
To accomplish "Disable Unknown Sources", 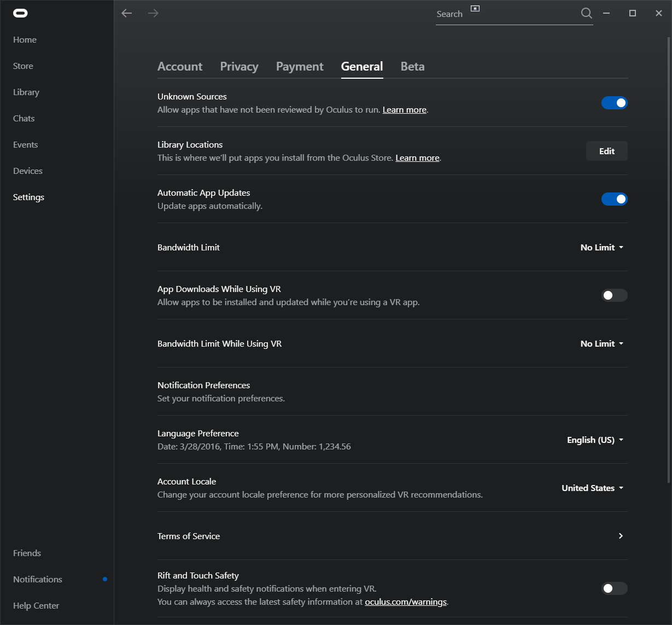I will click(614, 102).
